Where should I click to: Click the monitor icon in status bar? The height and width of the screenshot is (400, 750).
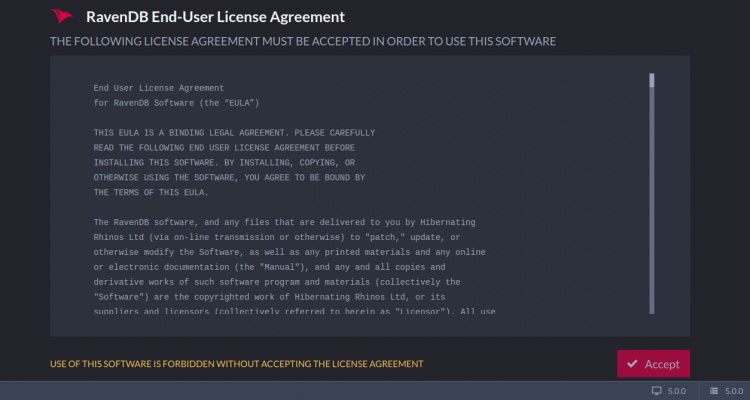657,391
